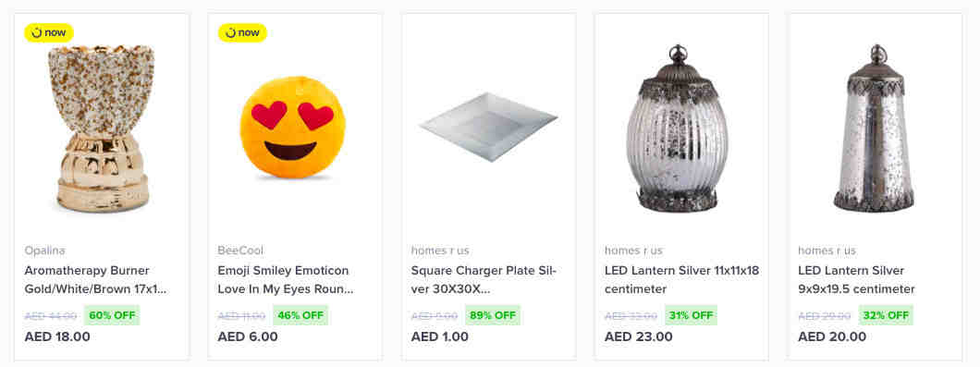Click the 46% OFF discount badge

[x=300, y=315]
